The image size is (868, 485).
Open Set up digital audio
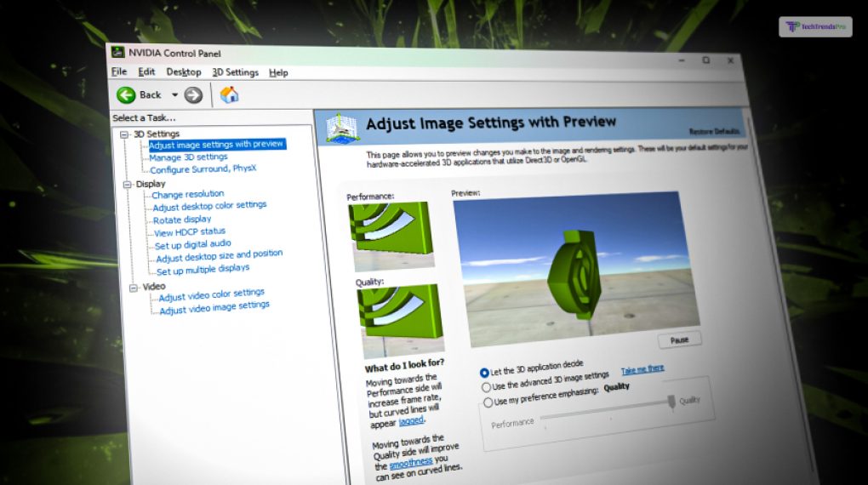[x=192, y=245]
